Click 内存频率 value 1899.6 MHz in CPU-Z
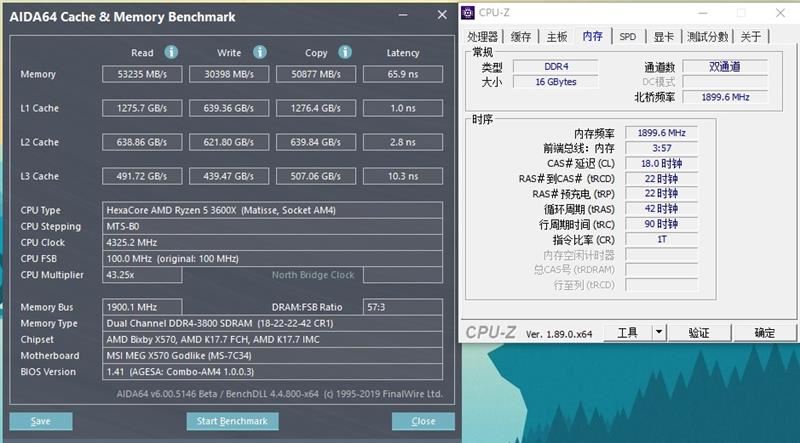The image size is (800, 443). click(661, 133)
